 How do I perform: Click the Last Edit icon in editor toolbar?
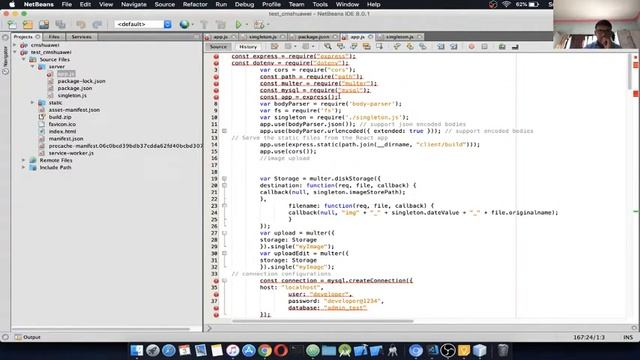coord(275,47)
